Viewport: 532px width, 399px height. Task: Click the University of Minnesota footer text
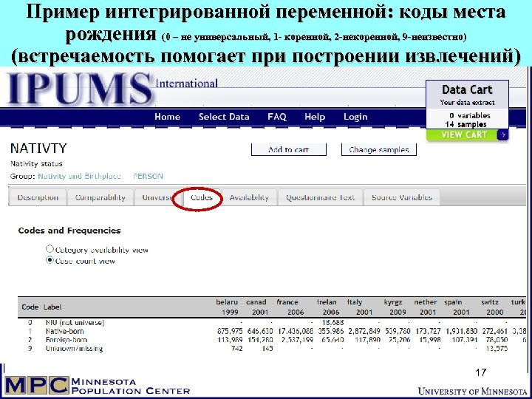pos(474,391)
